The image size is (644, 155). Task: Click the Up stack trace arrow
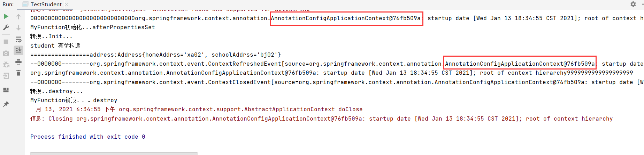tap(18, 16)
